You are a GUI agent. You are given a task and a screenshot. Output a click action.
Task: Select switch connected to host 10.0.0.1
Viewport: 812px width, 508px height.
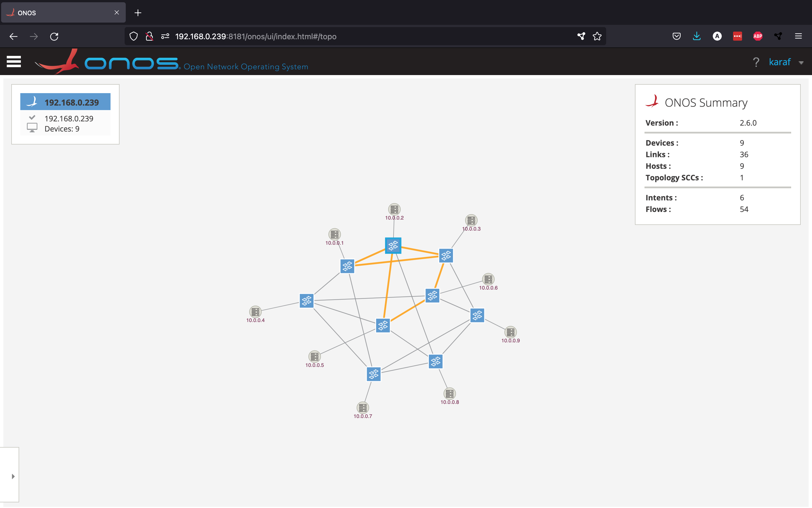[347, 266]
